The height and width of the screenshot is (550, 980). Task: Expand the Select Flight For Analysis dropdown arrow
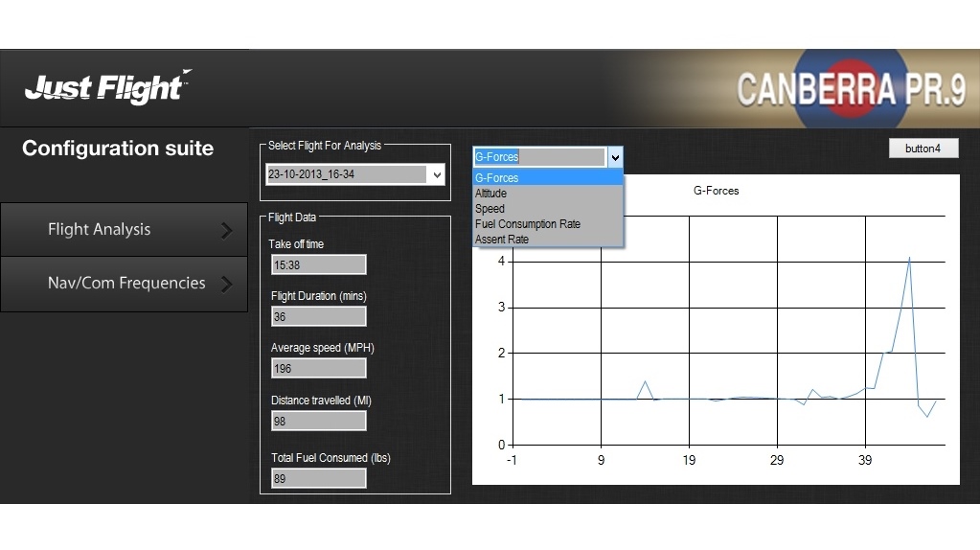[437, 174]
